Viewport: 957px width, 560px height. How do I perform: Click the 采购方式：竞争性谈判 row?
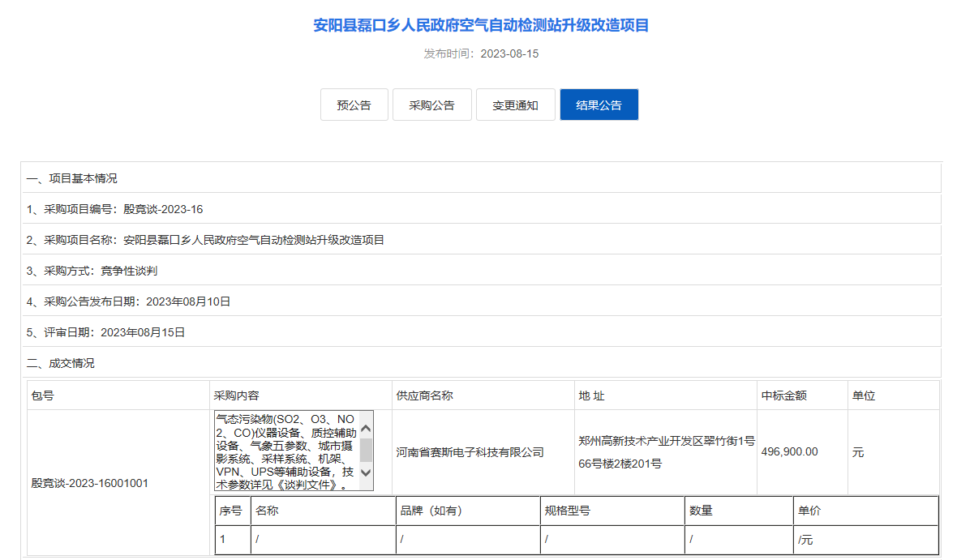pos(482,271)
